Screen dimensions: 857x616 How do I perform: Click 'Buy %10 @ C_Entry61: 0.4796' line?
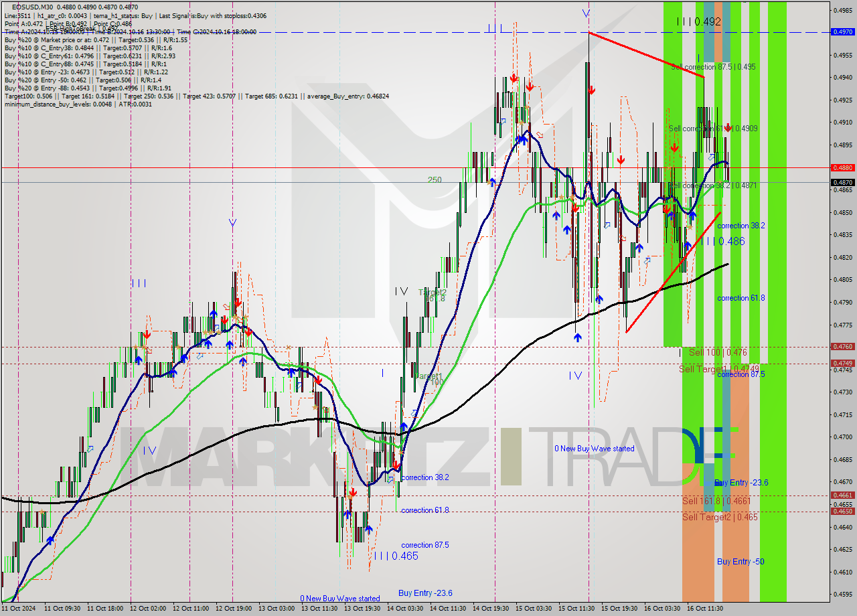tap(90, 56)
